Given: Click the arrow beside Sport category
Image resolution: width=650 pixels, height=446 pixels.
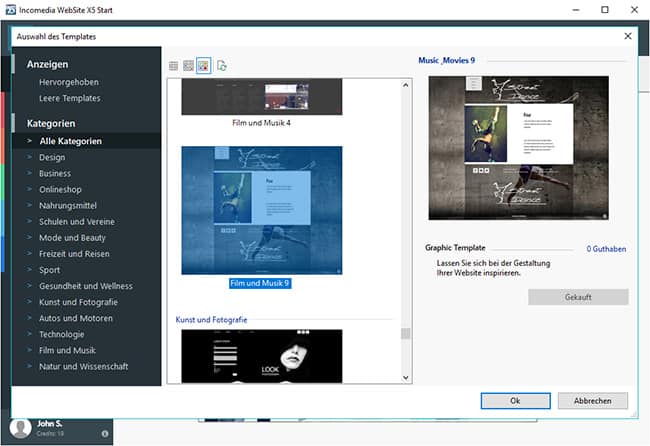Looking at the screenshot, I should [29, 269].
